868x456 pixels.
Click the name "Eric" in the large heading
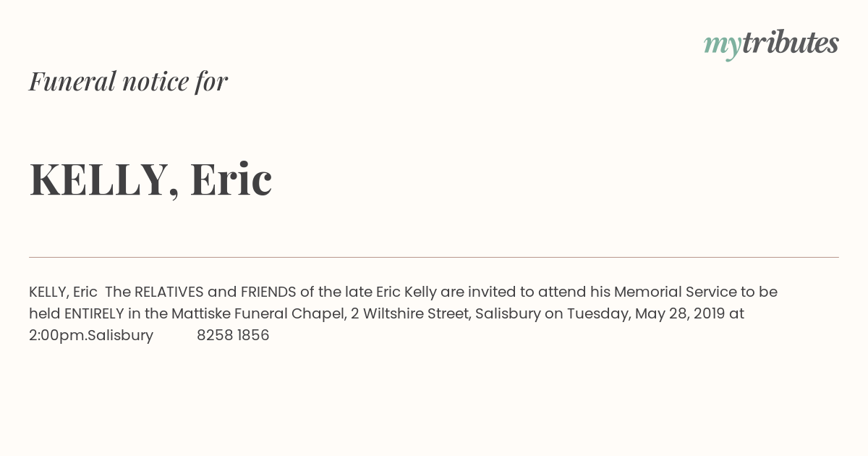coord(231,179)
